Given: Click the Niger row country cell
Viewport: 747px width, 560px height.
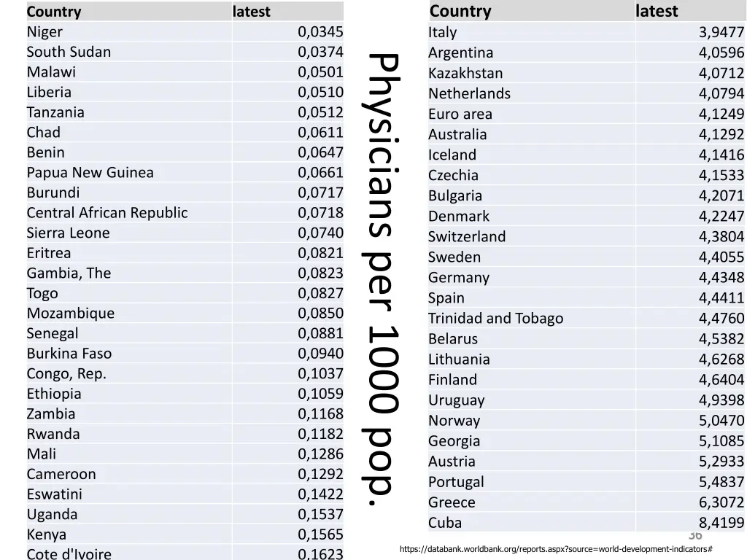Looking at the screenshot, I should point(129,31).
